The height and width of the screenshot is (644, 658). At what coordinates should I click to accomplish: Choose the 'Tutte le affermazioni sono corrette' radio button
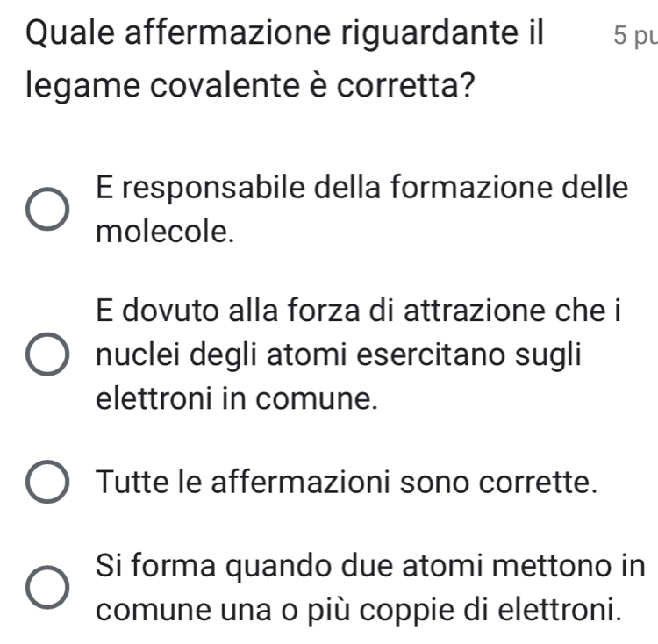click(47, 483)
